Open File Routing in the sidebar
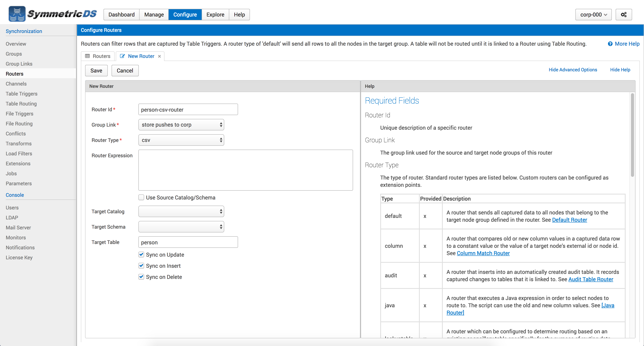 (19, 124)
